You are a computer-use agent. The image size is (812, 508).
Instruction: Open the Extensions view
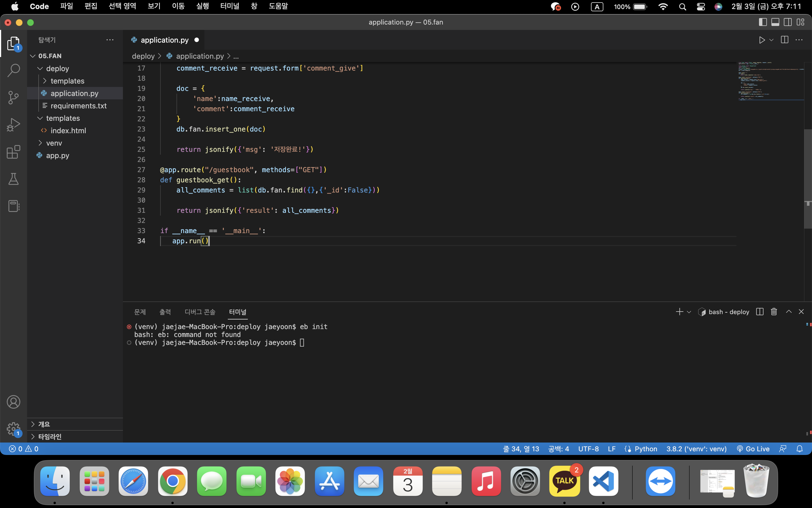14,152
